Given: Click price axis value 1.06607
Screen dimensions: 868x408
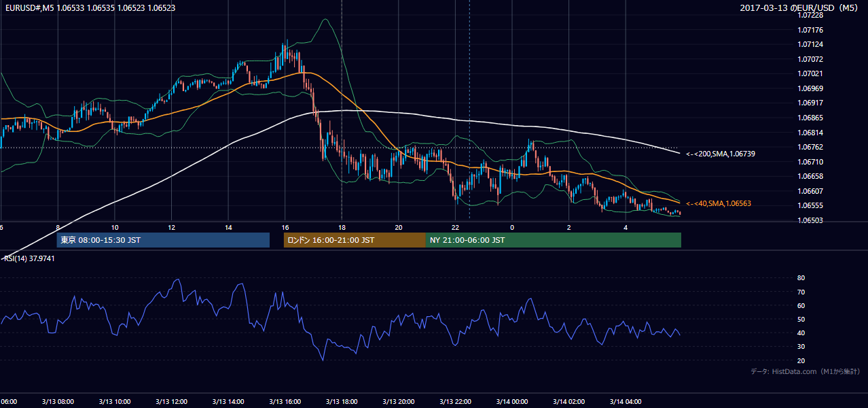Looking at the screenshot, I should point(810,191).
